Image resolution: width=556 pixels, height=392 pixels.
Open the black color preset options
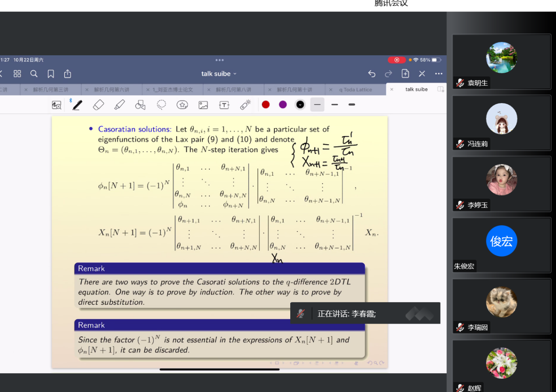pos(300,105)
